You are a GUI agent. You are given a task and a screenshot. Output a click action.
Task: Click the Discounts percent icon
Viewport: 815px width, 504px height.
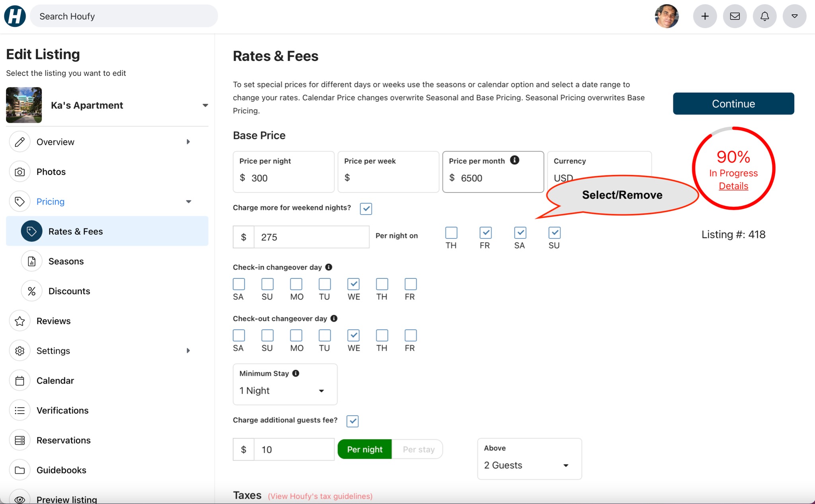tap(31, 291)
